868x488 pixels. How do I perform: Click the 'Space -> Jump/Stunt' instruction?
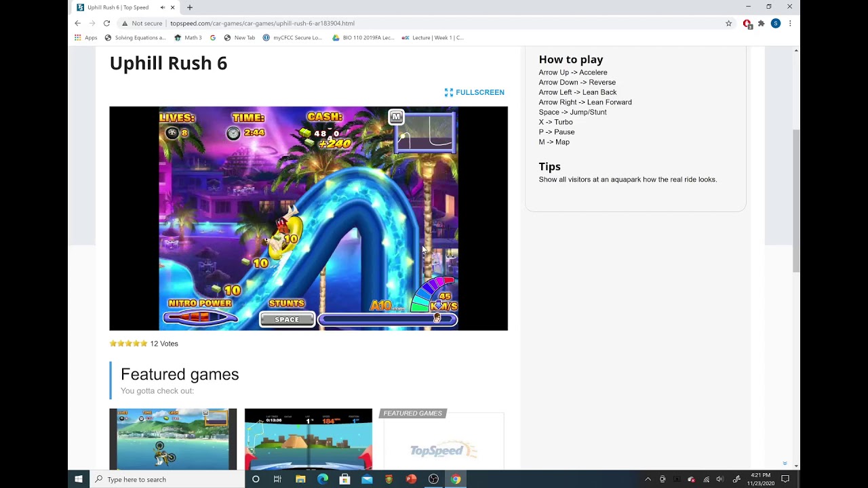572,112
